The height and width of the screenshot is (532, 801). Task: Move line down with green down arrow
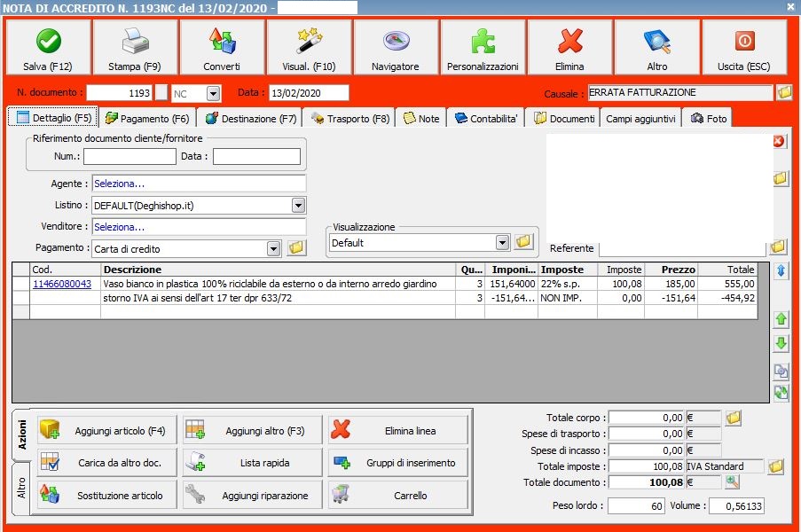click(781, 343)
